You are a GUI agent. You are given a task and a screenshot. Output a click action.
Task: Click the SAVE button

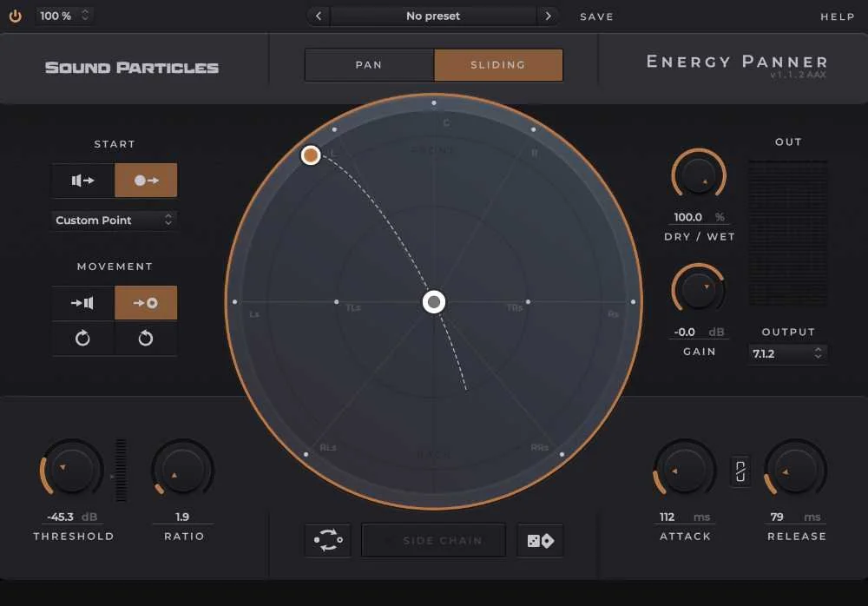tap(596, 16)
